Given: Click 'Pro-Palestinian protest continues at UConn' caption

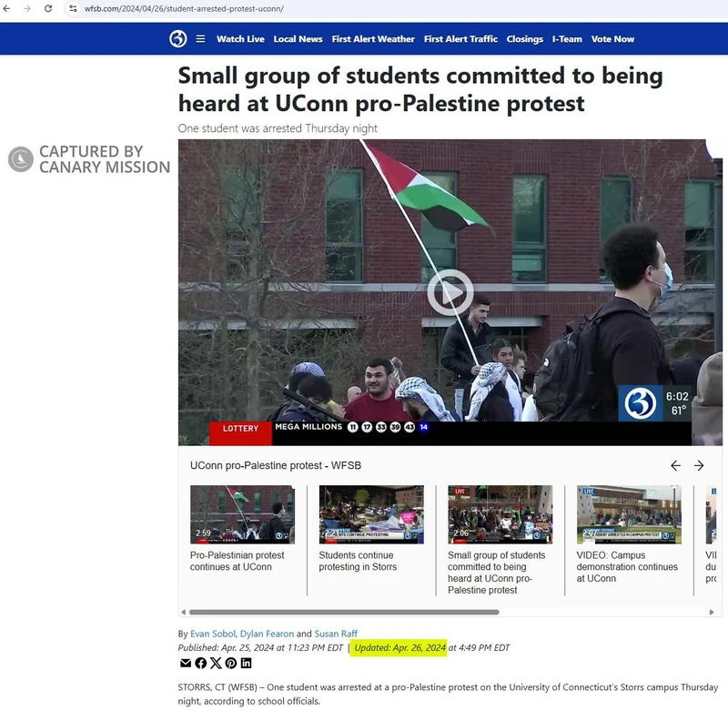Looking at the screenshot, I should [237, 561].
